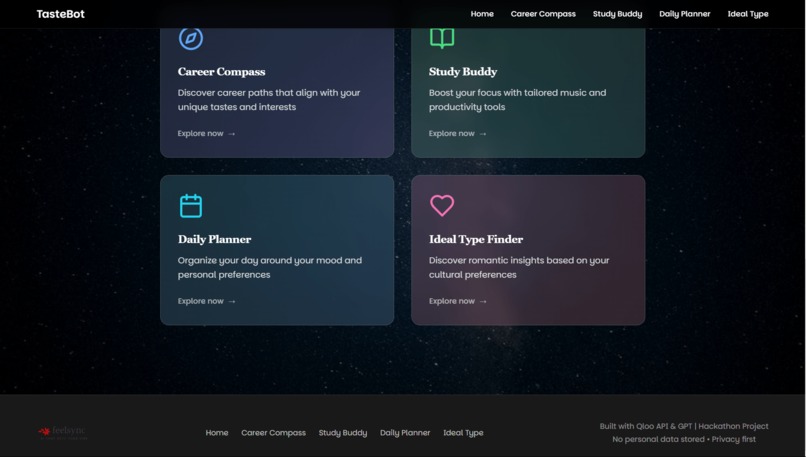Screen dimensions: 806x457
Task: Click the TasteBot logo in header
Action: coord(61,14)
